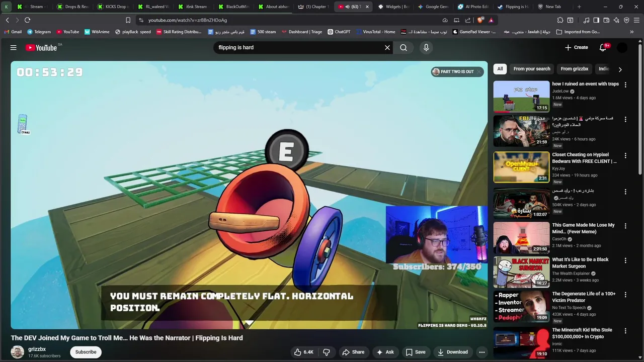This screenshot has height=362, width=644.
Task: Click the Create button
Action: (x=577, y=47)
